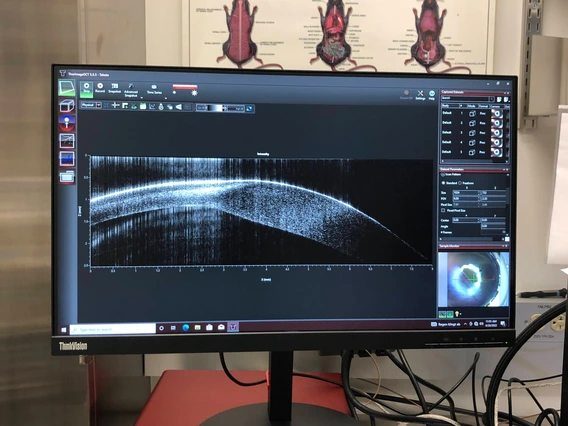The width and height of the screenshot is (568, 426).
Task: Open the dataset search dropdown field
Action: 467,99
